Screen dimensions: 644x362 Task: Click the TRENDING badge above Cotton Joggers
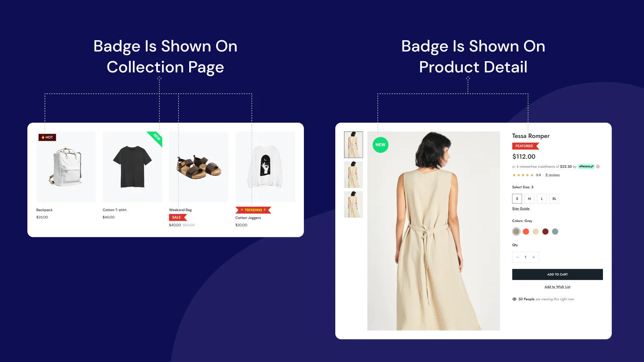[x=253, y=210]
